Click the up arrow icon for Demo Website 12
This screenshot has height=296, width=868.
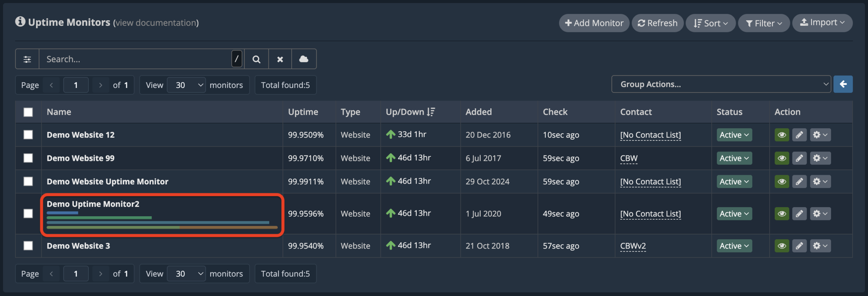pos(391,134)
